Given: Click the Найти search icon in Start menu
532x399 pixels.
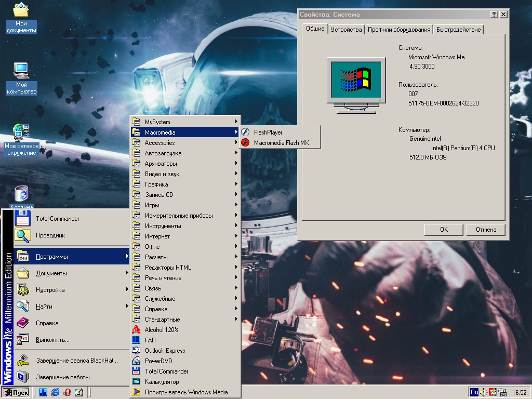Looking at the screenshot, I should click(23, 306).
